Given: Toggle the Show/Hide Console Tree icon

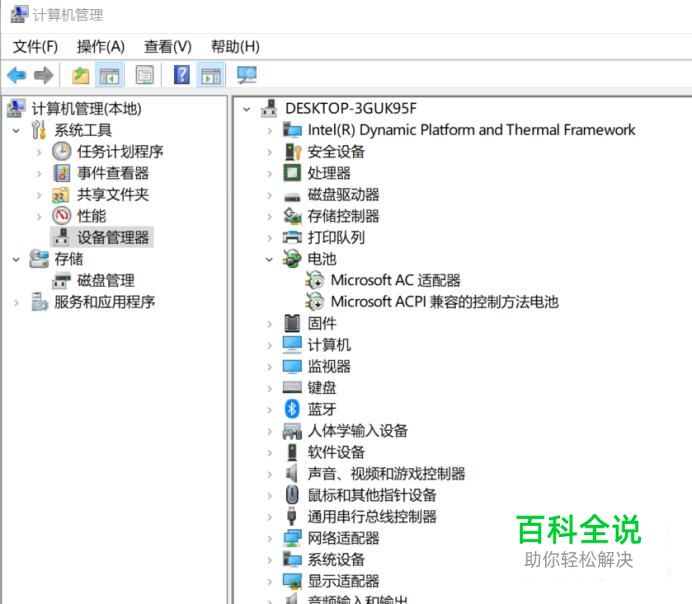Looking at the screenshot, I should click(109, 75).
